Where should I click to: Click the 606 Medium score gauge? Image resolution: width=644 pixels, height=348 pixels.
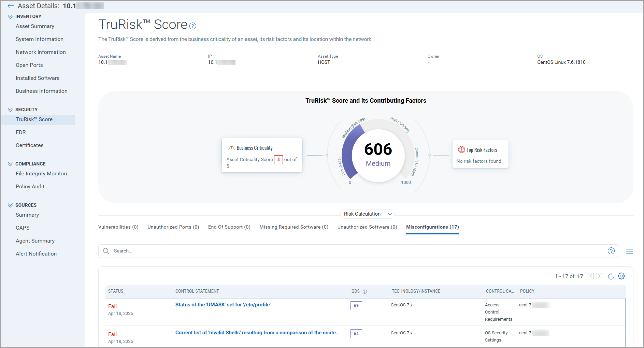pyautogui.click(x=378, y=155)
